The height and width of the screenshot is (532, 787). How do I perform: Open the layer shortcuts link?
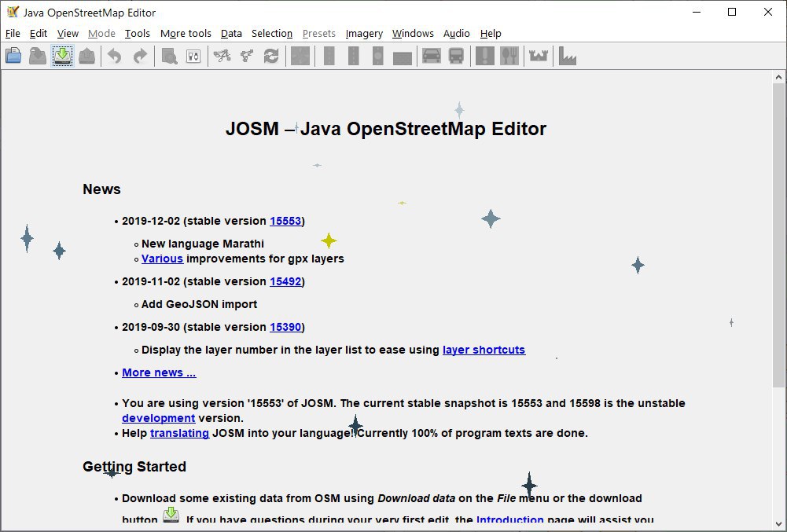point(484,350)
